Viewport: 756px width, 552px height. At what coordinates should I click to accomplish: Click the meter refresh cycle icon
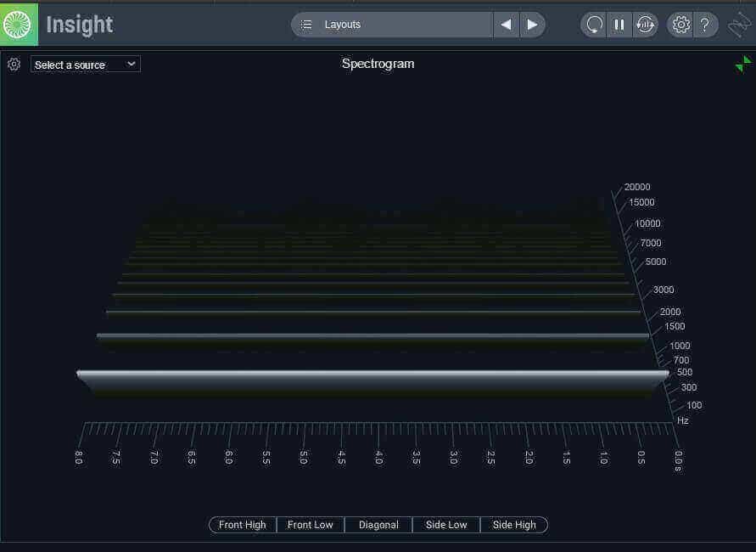pos(645,25)
